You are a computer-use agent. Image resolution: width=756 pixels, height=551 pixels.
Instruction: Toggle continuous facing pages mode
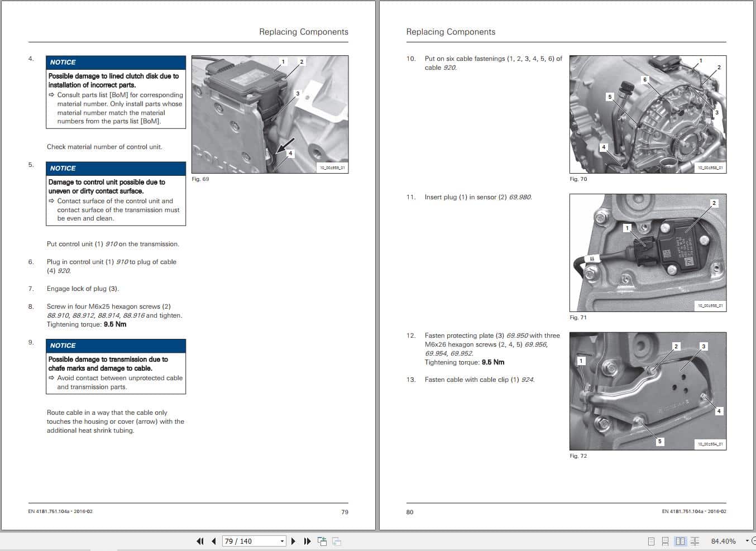pos(695,541)
